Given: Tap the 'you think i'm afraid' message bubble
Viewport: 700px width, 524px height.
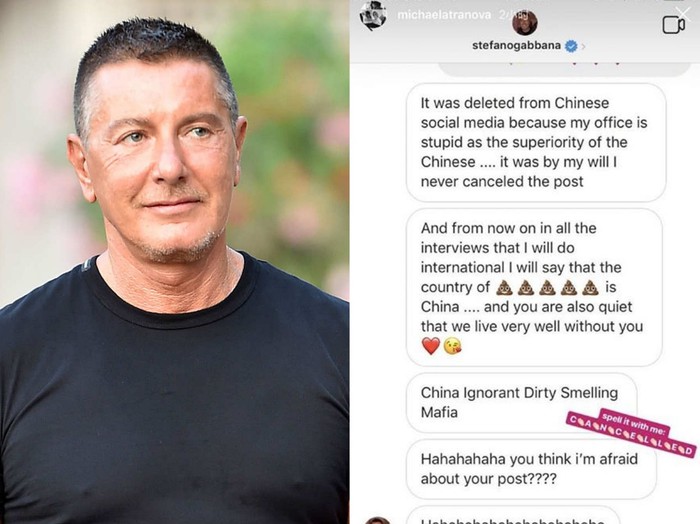Looking at the screenshot, I should coord(531,469).
